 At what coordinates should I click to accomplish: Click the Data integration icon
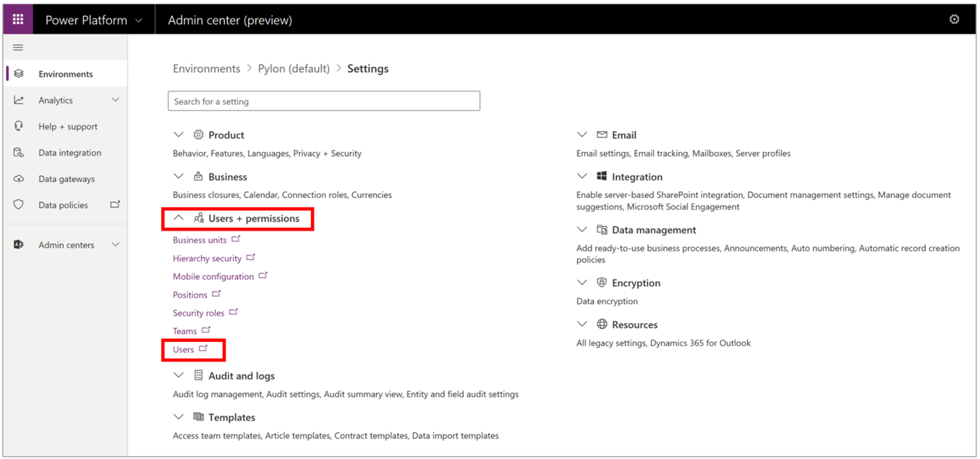(x=19, y=153)
